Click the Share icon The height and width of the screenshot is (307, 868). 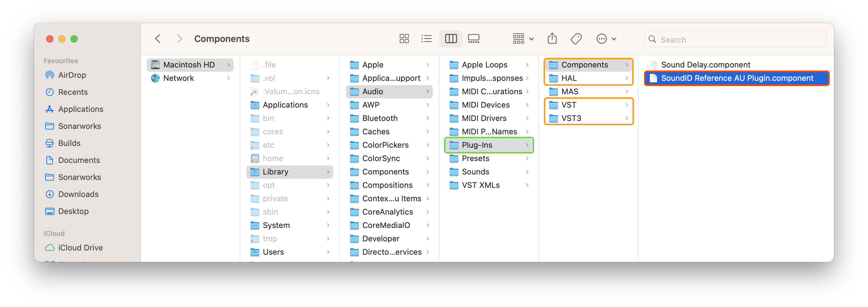[552, 39]
